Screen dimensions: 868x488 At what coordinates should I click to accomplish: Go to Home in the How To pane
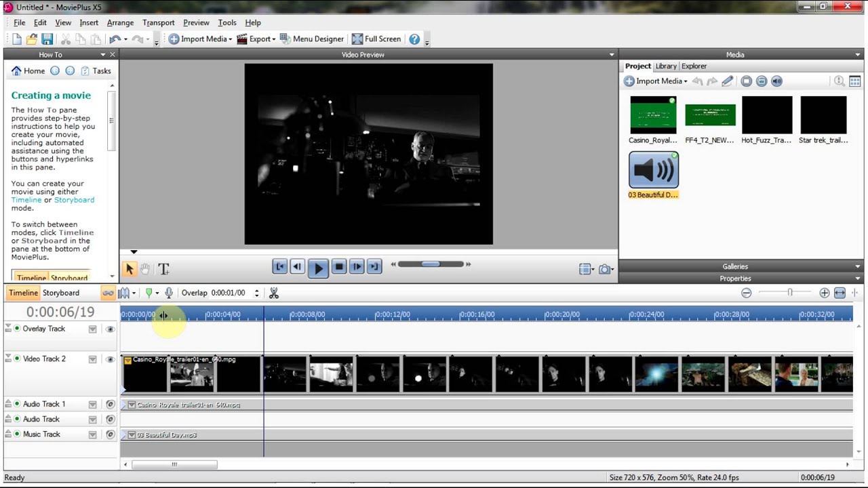(28, 70)
